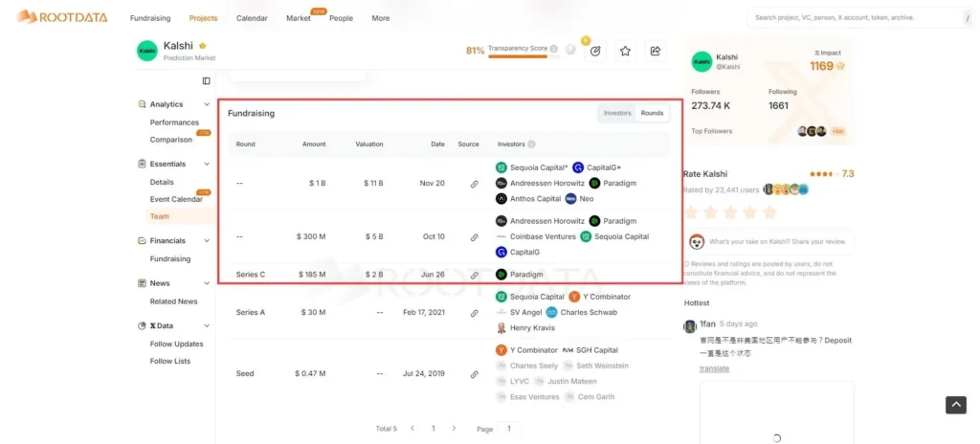Image resolution: width=980 pixels, height=444 pixels.
Task: Open the source link for the $1 B round
Action: pyautogui.click(x=474, y=184)
